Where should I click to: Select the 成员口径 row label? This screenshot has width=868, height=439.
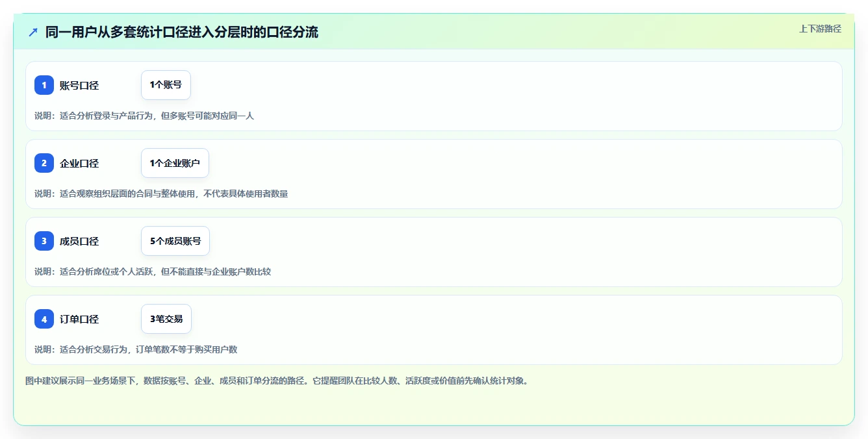coord(79,241)
